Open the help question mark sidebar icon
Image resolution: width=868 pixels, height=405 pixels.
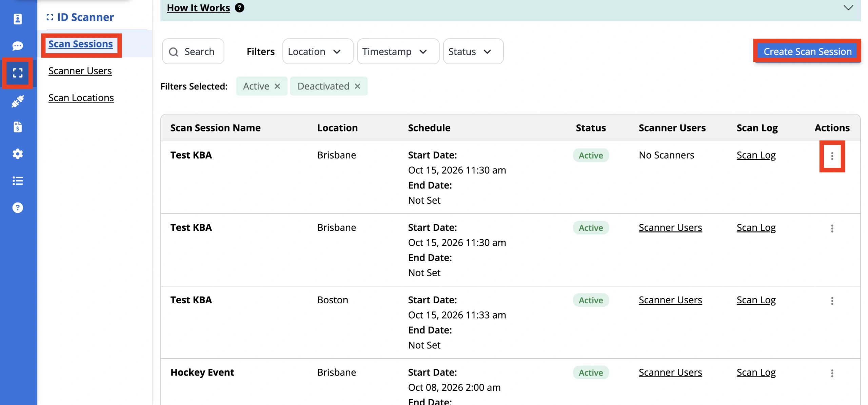point(18,207)
